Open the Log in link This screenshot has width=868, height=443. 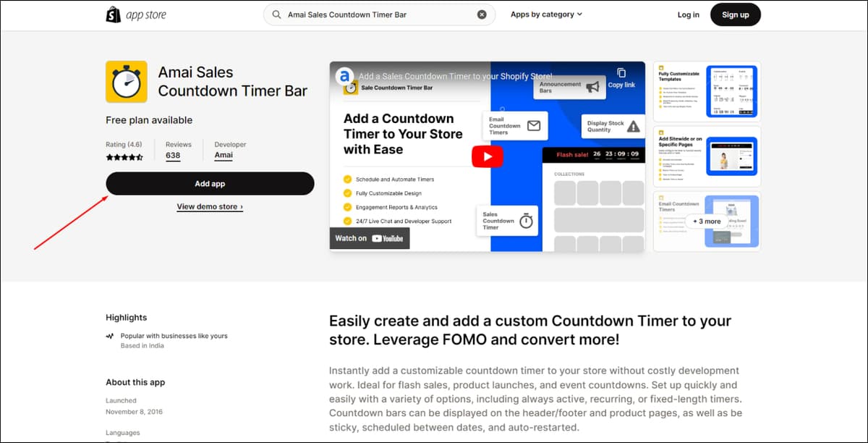pyautogui.click(x=689, y=14)
